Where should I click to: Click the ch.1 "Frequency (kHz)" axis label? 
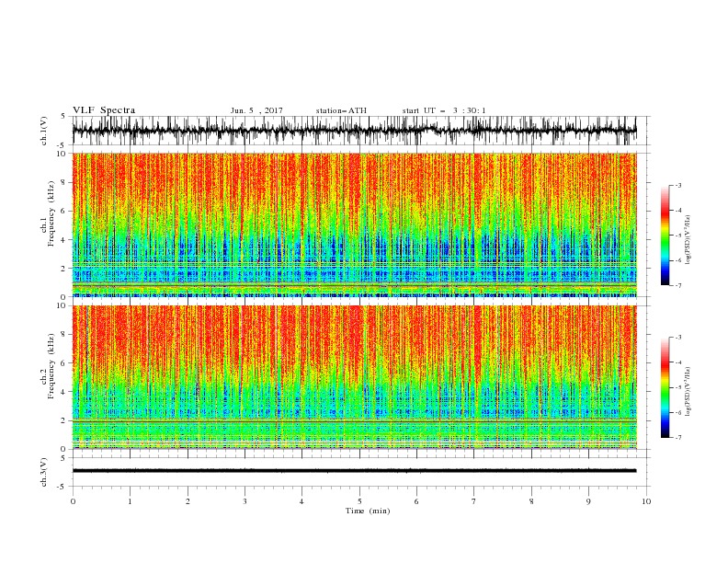(x=51, y=213)
